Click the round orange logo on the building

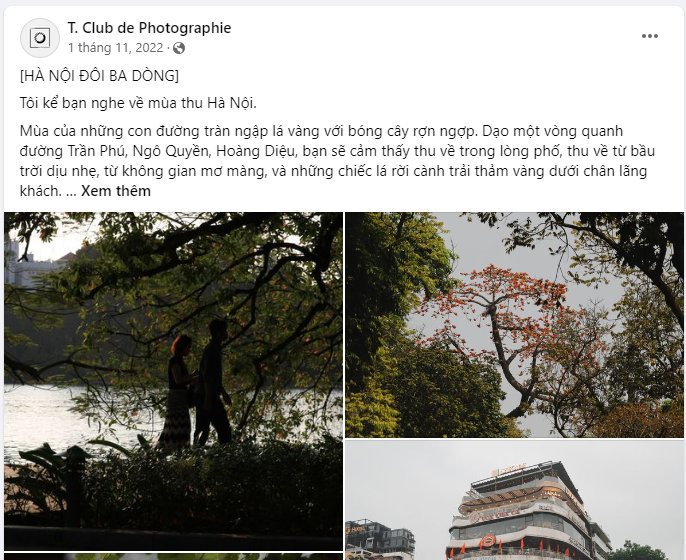click(x=487, y=541)
